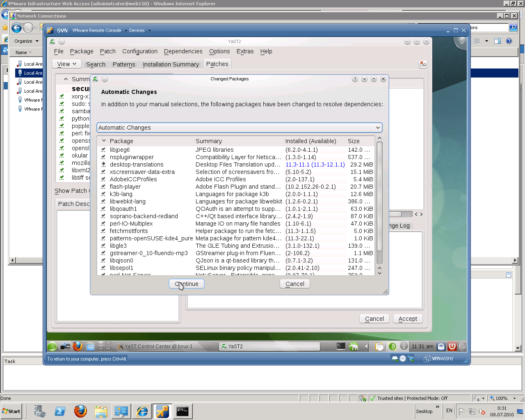The height and width of the screenshot is (420, 525).
Task: Toggle update status of desktop-translations package
Action: coord(103,164)
